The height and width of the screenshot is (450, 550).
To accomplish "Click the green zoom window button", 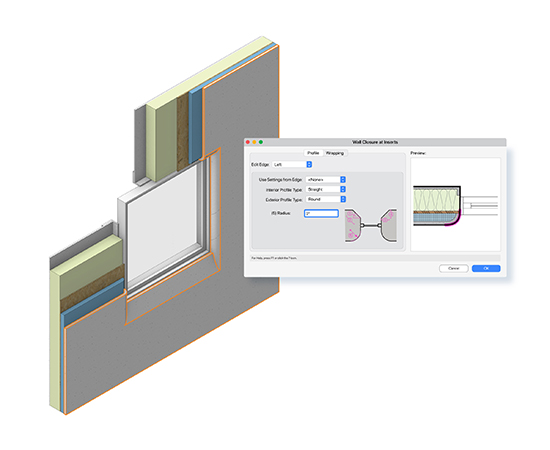I will point(261,142).
